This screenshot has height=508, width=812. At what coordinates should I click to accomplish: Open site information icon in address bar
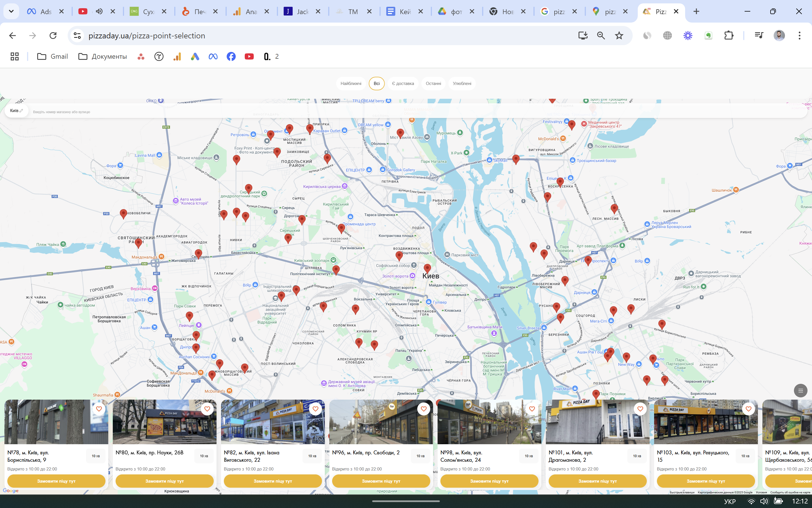77,36
